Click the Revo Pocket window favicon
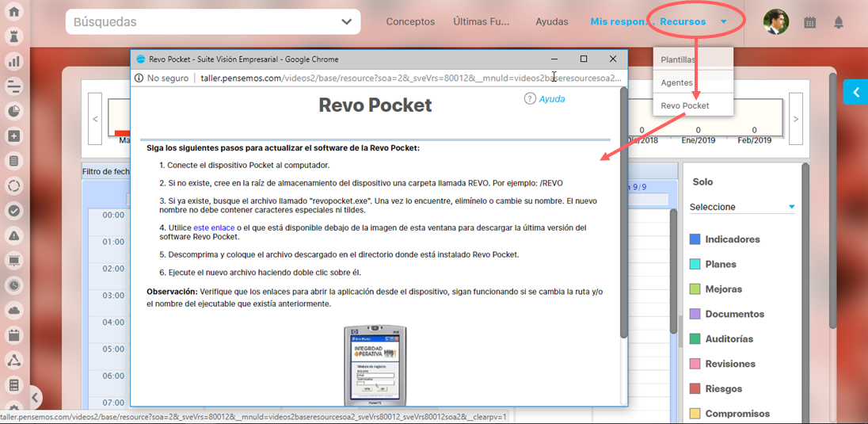Image resolution: width=868 pixels, height=424 pixels. (141, 59)
